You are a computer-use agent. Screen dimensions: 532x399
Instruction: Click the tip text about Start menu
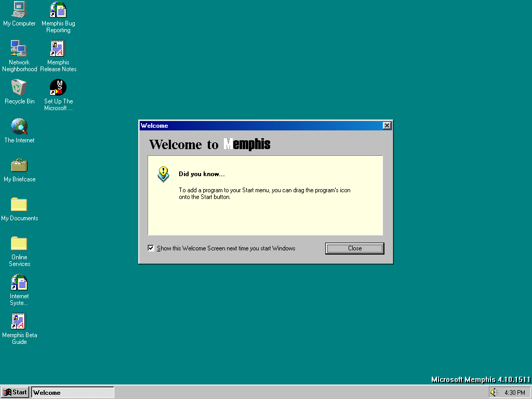coord(264,193)
